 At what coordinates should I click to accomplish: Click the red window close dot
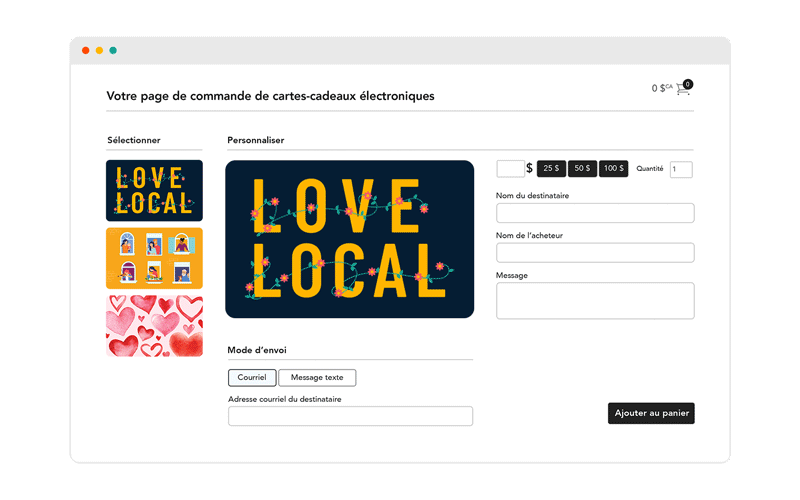[x=86, y=50]
